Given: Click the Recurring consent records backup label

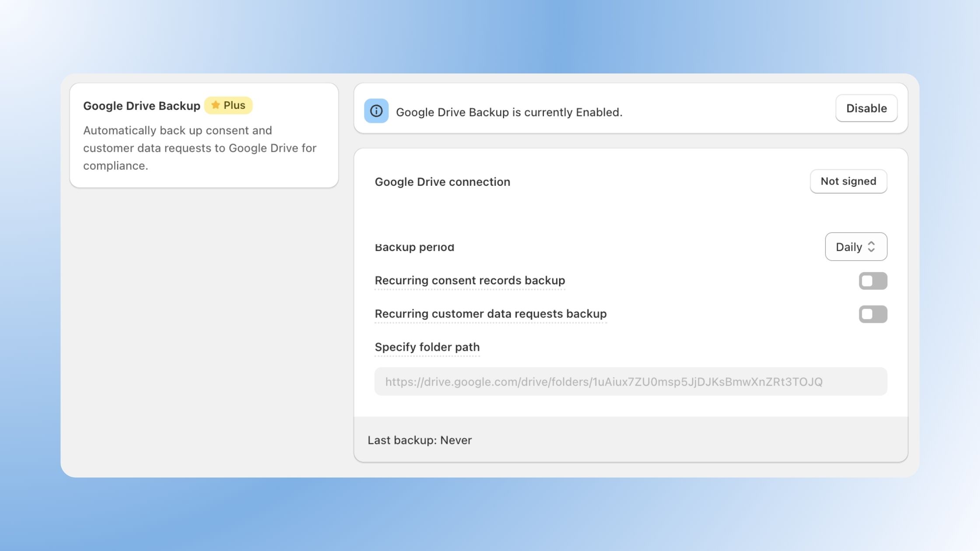Looking at the screenshot, I should click(x=469, y=280).
